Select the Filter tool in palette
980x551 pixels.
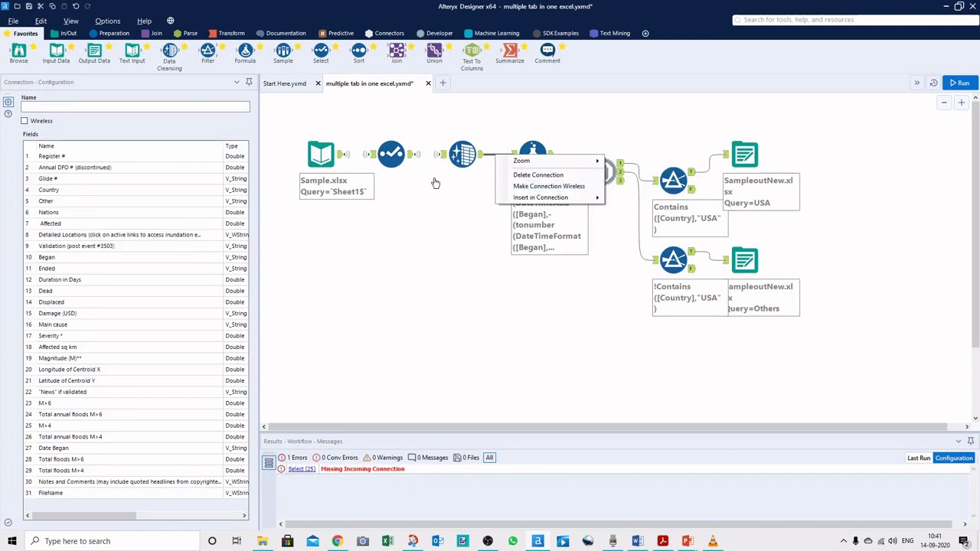pos(207,51)
